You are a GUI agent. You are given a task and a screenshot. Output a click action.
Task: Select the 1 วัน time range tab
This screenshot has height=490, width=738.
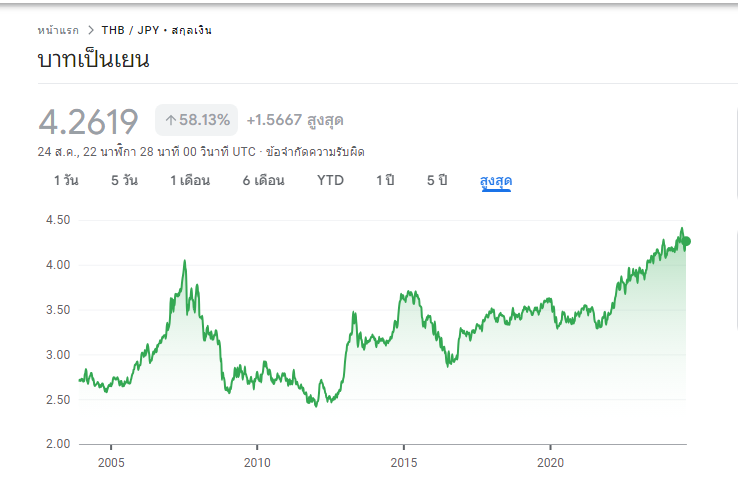coord(66,181)
